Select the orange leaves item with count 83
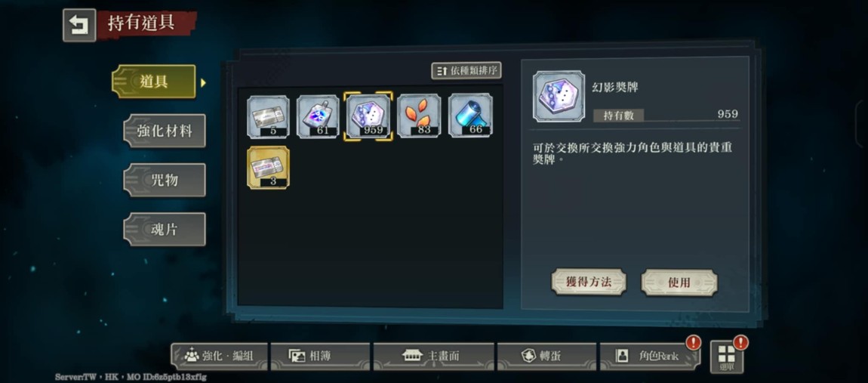The width and height of the screenshot is (868, 383). tap(419, 116)
